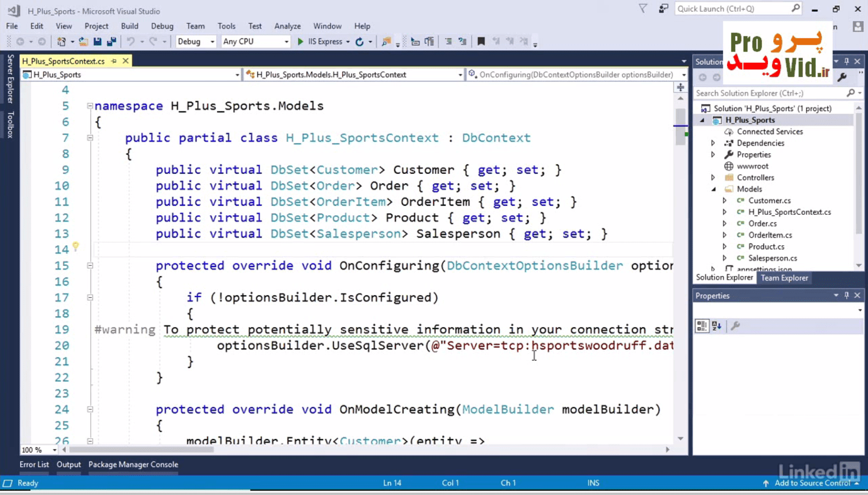Click the Categorized view icon in Properties panel

[x=702, y=326]
